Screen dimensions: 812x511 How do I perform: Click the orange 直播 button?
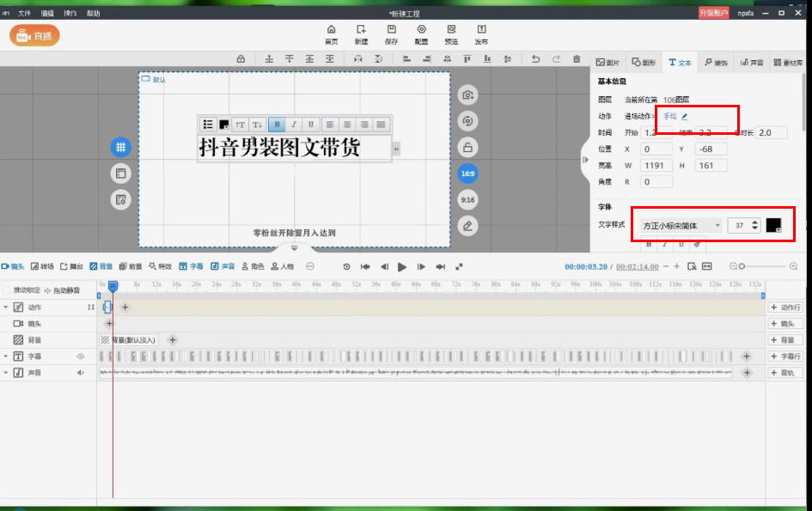click(x=34, y=36)
